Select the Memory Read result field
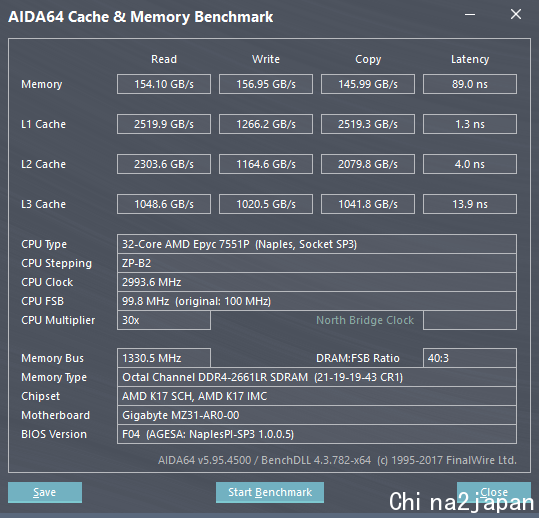This screenshot has width=539, height=518. [x=164, y=84]
